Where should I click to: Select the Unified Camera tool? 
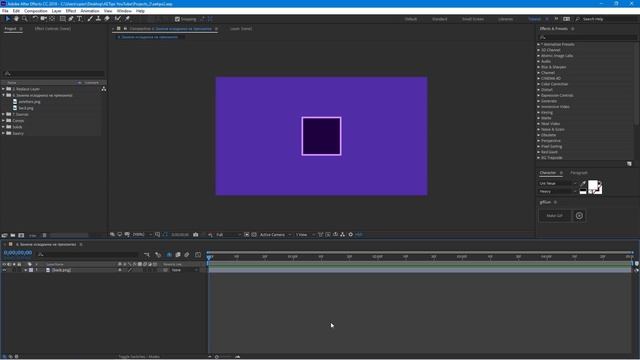coord(43,19)
